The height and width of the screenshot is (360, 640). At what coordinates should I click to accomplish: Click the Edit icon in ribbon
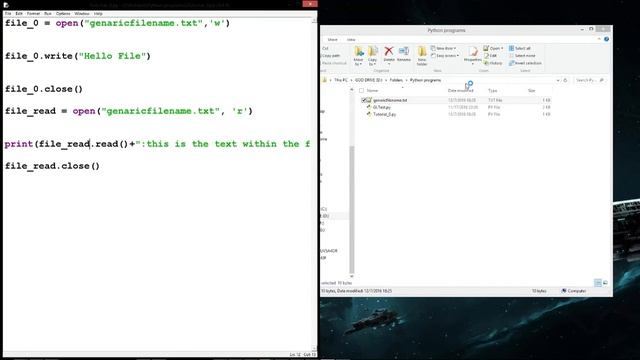pos(486,56)
